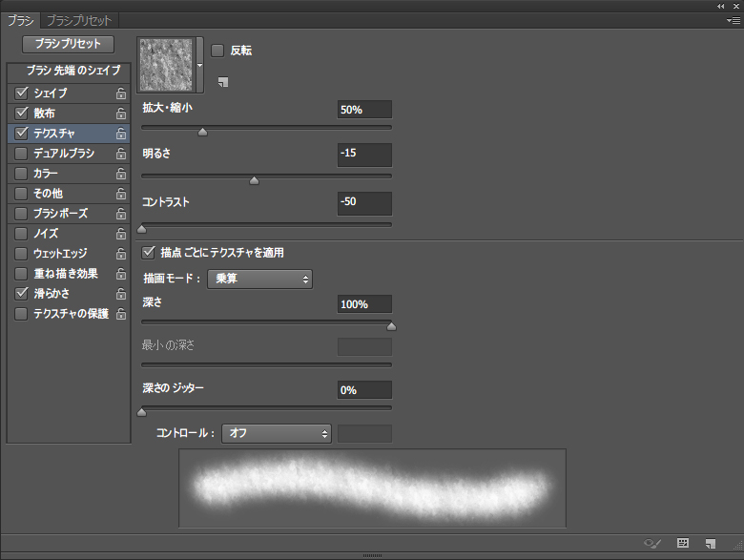Click new preset icon below 反転 checkbox
This screenshot has width=744, height=560.
click(223, 82)
